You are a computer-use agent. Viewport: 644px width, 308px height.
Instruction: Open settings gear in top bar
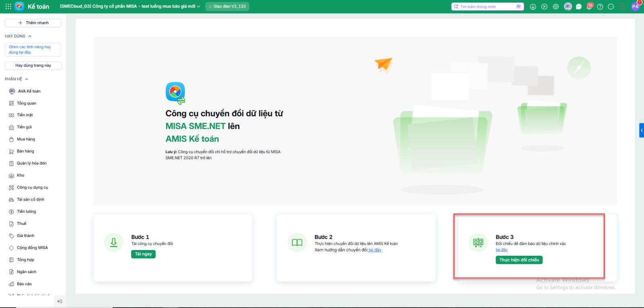[x=556, y=6]
